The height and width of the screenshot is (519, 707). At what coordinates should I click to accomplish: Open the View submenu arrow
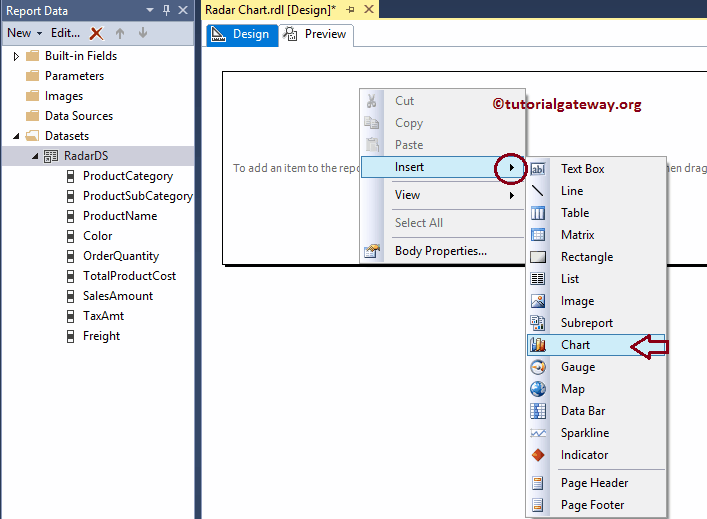coord(512,195)
